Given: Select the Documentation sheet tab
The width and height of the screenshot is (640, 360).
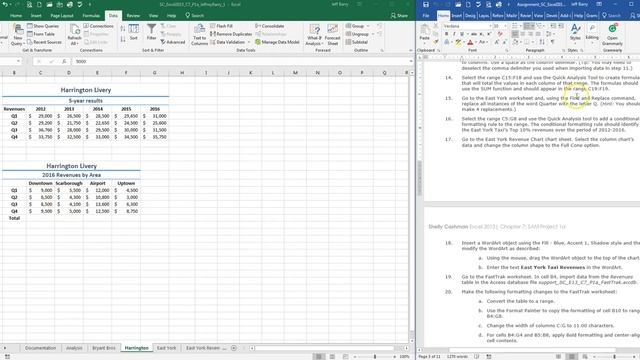Looking at the screenshot, I should [x=40, y=348].
